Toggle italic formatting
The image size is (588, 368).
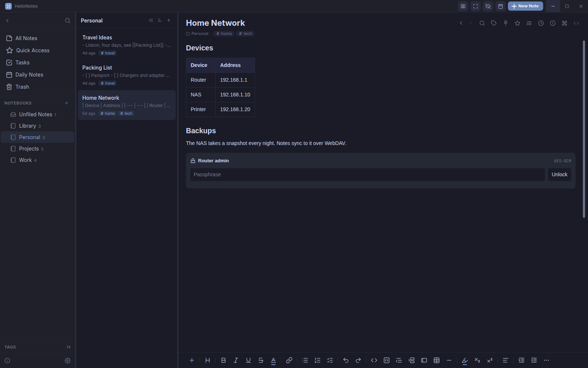coord(236,360)
